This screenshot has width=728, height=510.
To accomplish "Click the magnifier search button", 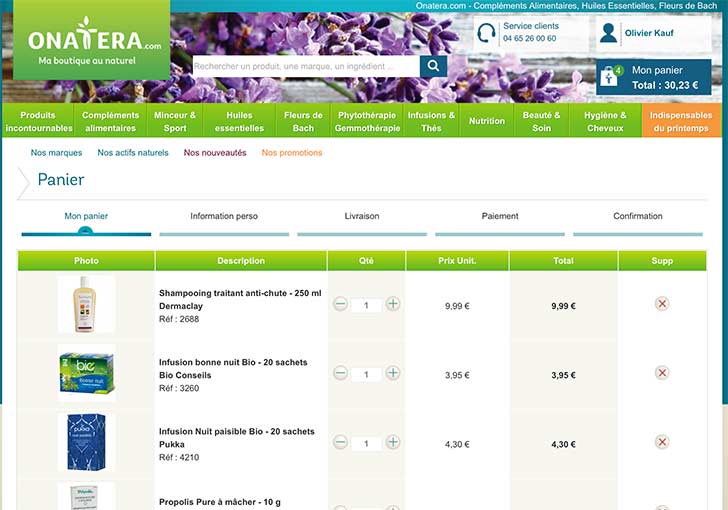I will pyautogui.click(x=433, y=66).
